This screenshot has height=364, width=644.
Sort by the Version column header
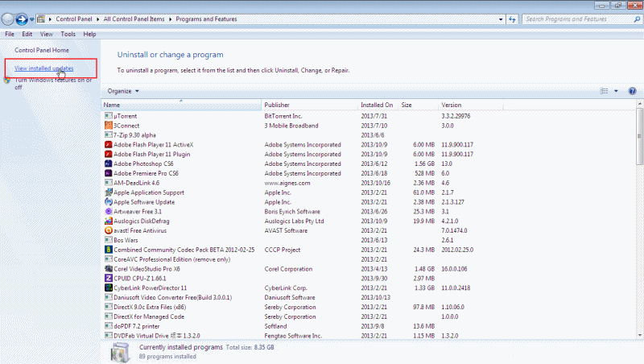coord(471,105)
